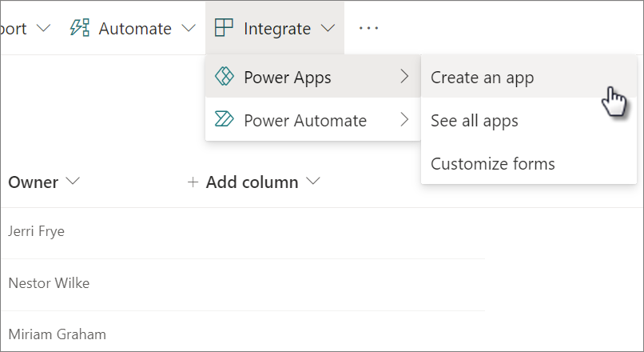
Task: Click the Miriam Graham owner entry
Action: (57, 334)
